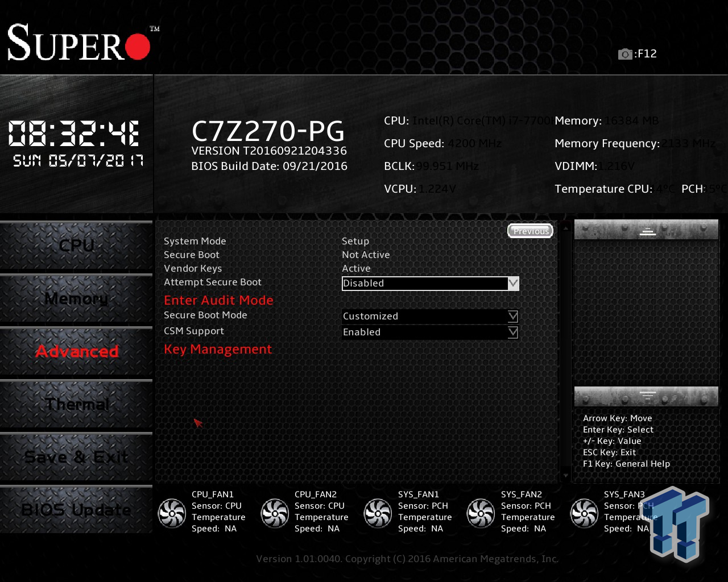Click the F1 Key: General Help text

(x=626, y=464)
